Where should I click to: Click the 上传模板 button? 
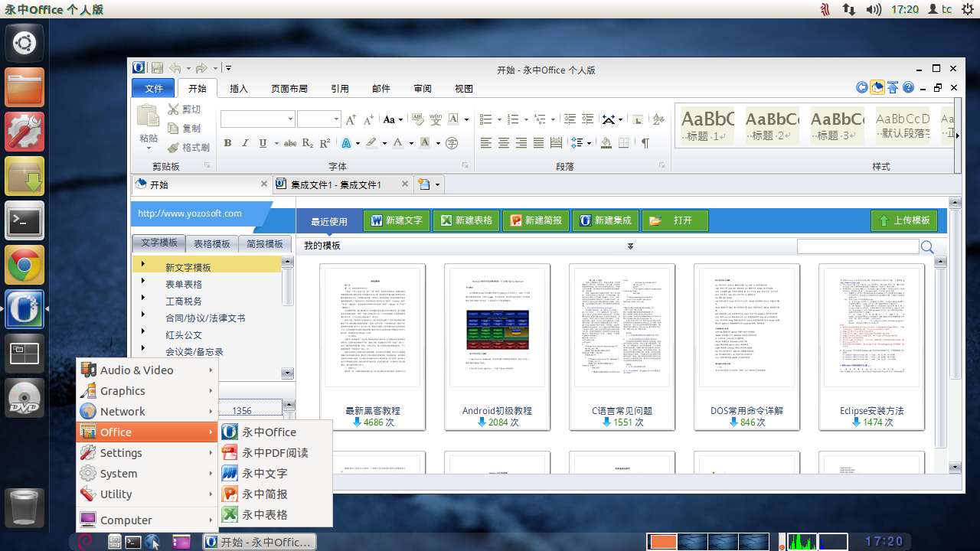coord(904,220)
